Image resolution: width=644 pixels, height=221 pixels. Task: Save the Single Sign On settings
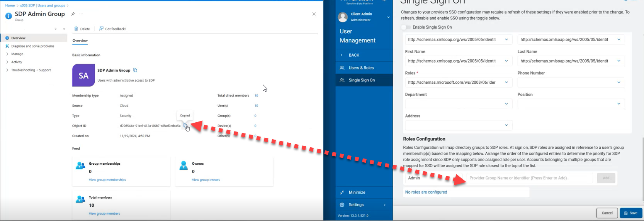(x=631, y=213)
